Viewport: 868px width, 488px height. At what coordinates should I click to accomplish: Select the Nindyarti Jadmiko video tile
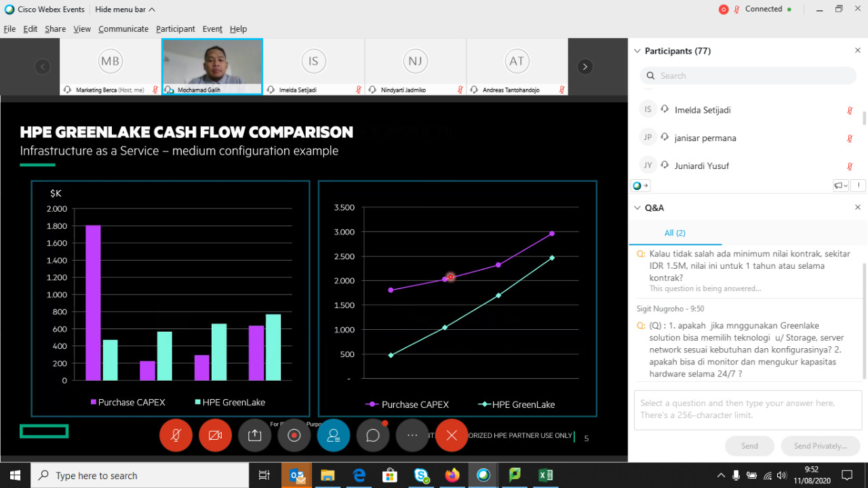pos(415,67)
